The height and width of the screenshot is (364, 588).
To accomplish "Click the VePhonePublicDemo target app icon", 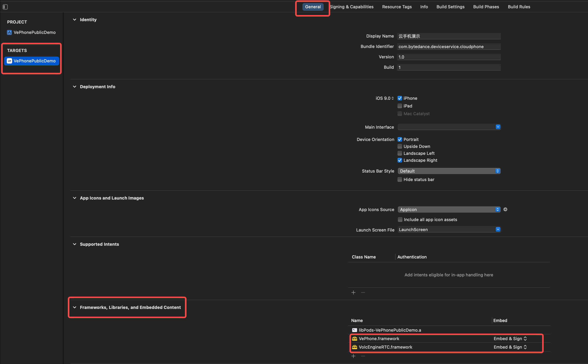I will click(9, 61).
